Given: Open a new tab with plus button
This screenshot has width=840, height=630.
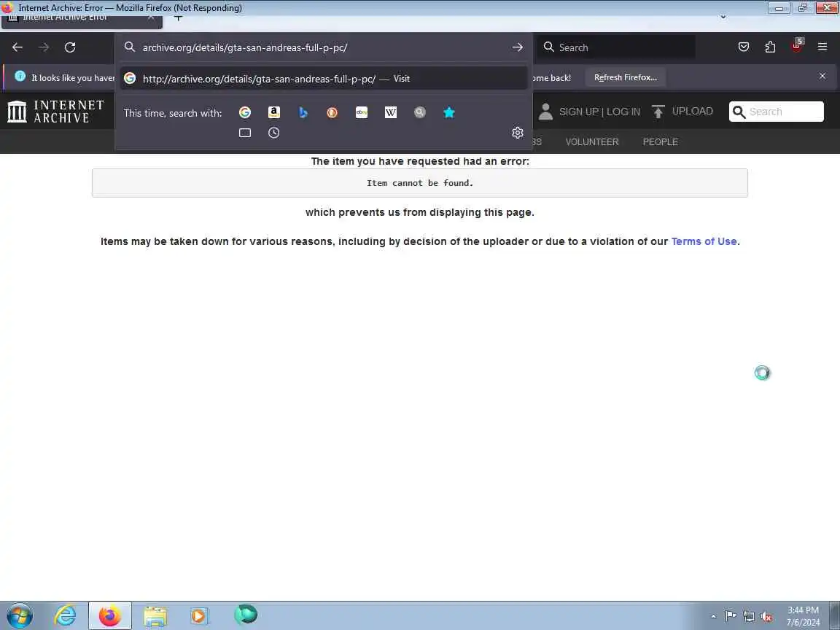Looking at the screenshot, I should (x=179, y=17).
